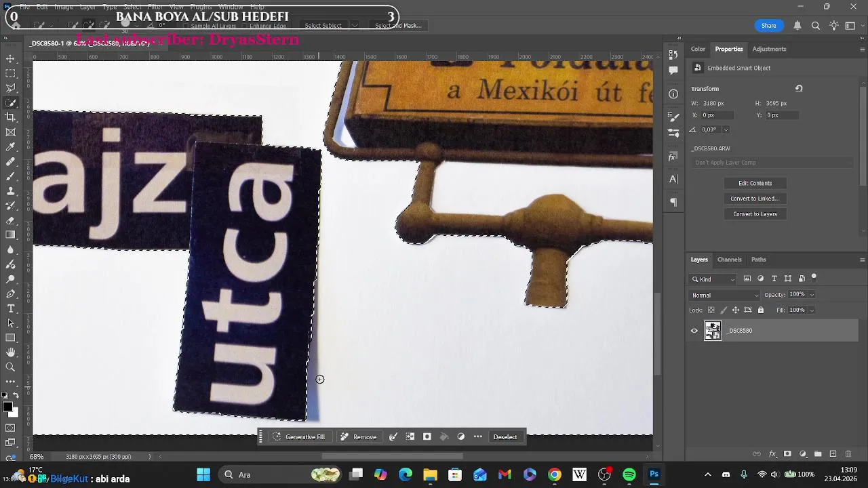This screenshot has width=868, height=488.
Task: Click the Convert to Layers button
Action: tap(755, 214)
